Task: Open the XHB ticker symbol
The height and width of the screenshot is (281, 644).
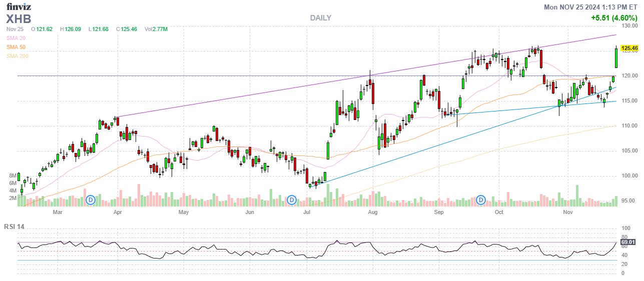Action: [19, 19]
